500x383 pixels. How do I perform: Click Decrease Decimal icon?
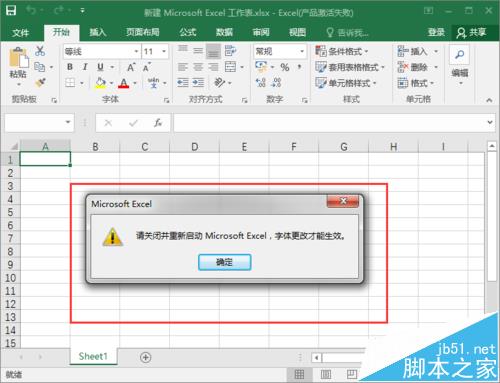point(277,82)
